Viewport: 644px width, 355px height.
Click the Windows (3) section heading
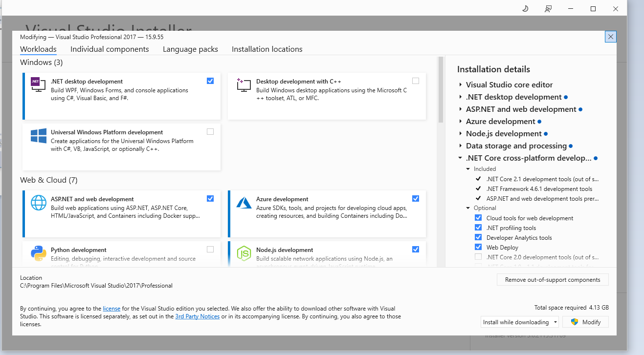(x=42, y=63)
